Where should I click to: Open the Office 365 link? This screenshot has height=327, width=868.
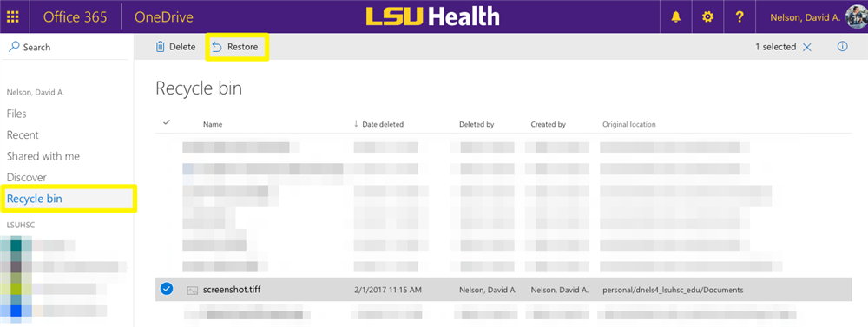pos(75,17)
